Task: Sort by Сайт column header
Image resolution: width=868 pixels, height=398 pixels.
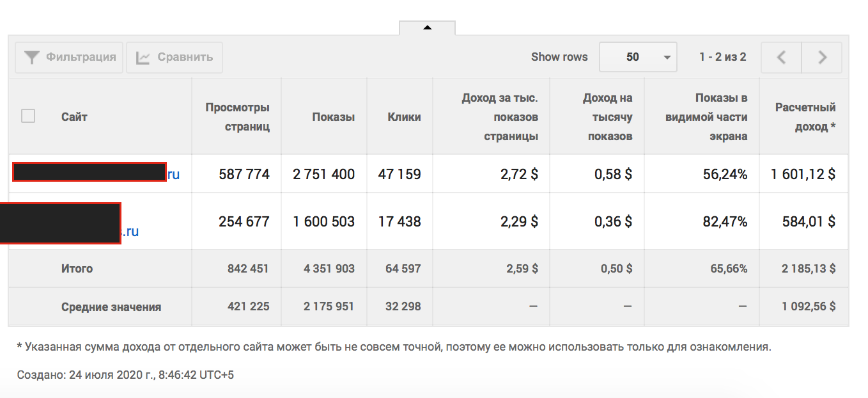Action: (x=74, y=117)
